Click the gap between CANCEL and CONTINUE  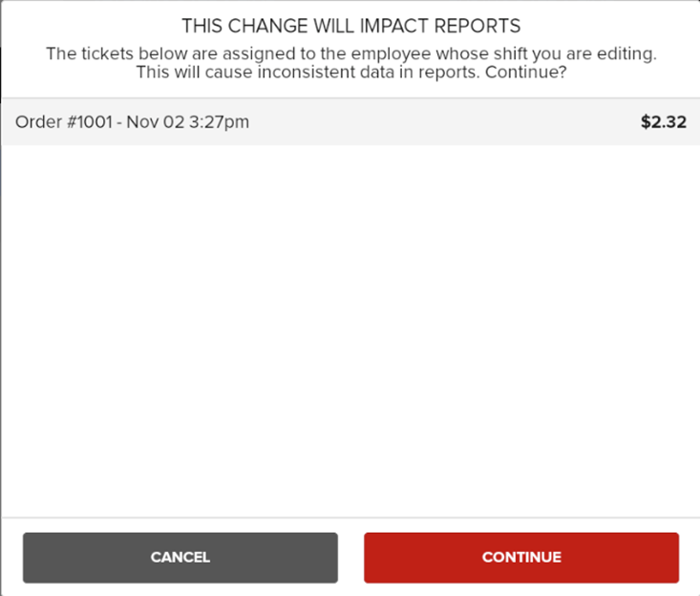(x=350, y=558)
